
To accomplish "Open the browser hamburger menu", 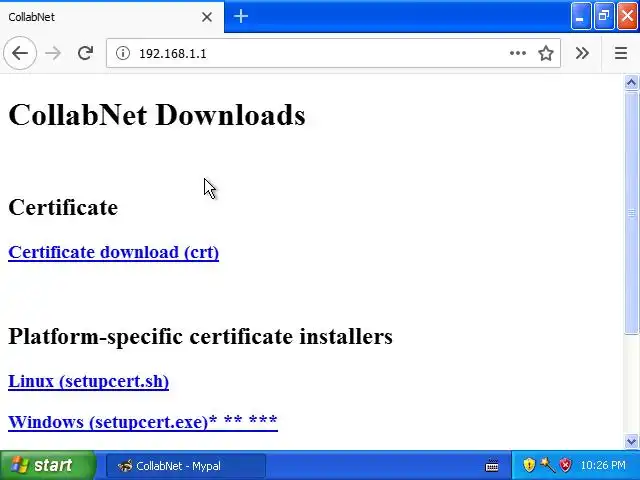I will point(621,53).
